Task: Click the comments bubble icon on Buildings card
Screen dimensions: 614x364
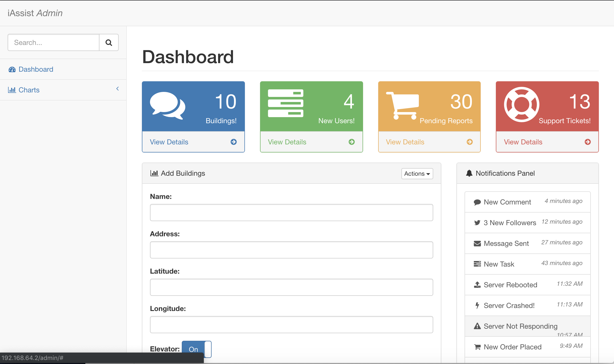Action: [x=167, y=106]
